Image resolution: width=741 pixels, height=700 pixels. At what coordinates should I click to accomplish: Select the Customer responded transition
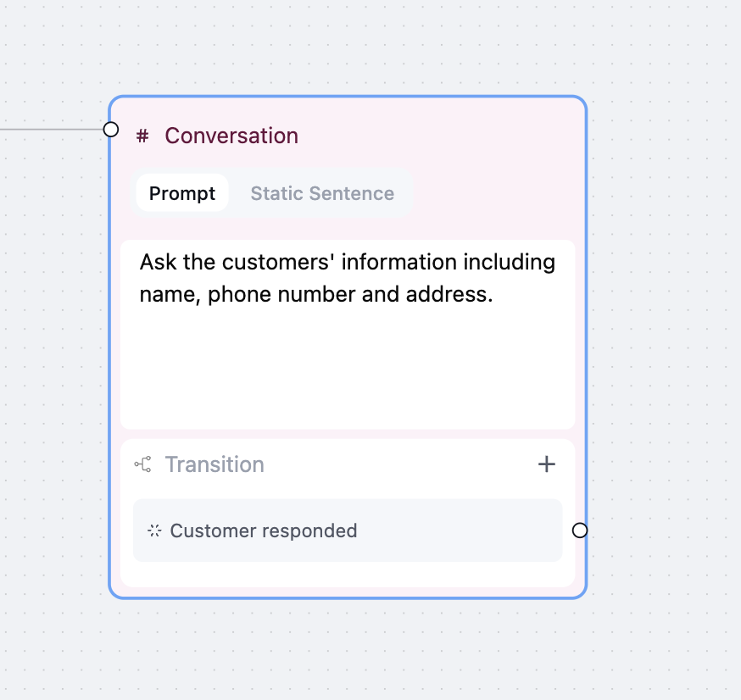click(348, 531)
